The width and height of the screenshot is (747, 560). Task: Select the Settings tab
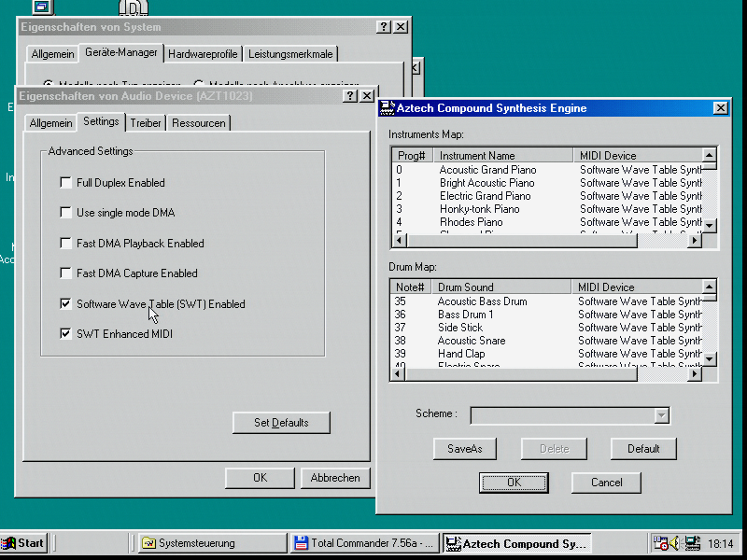pos(101,121)
